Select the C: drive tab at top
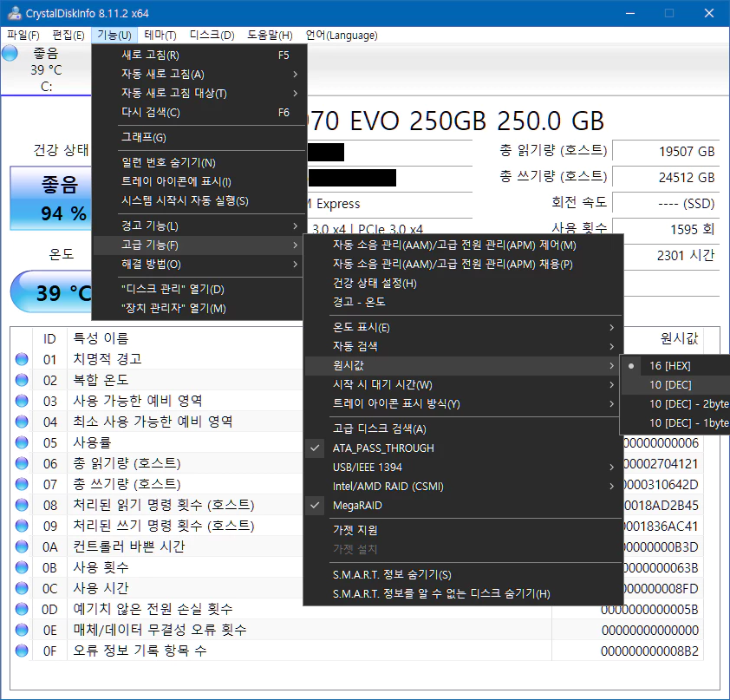The height and width of the screenshot is (700, 730). point(46,70)
